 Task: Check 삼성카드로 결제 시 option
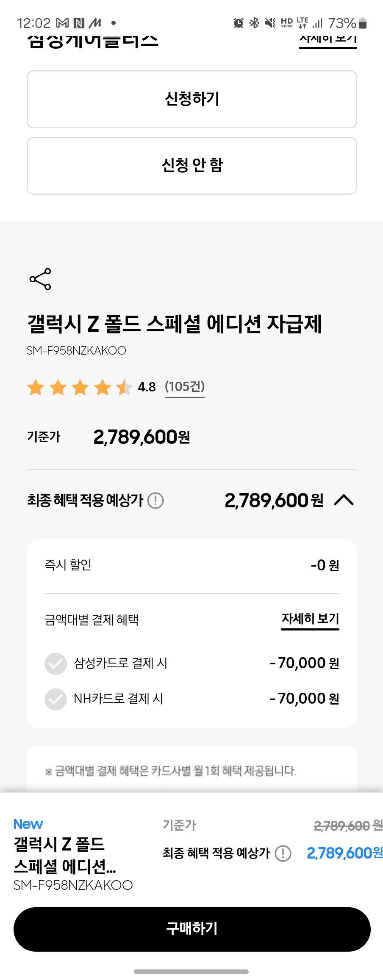tap(56, 663)
